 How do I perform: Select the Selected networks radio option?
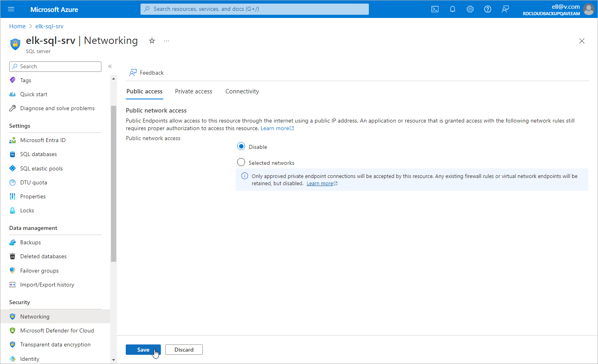coord(241,162)
